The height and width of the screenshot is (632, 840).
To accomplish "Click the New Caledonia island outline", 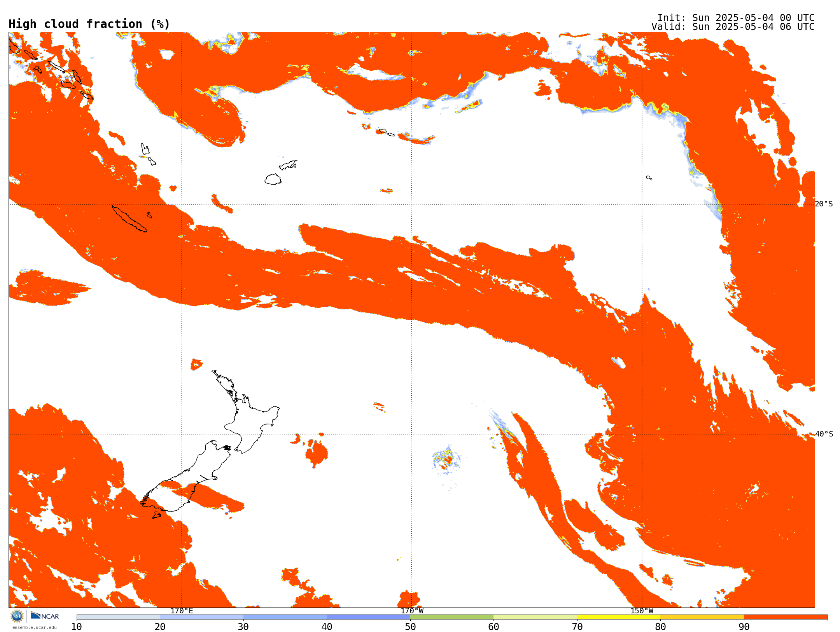I will [x=129, y=219].
